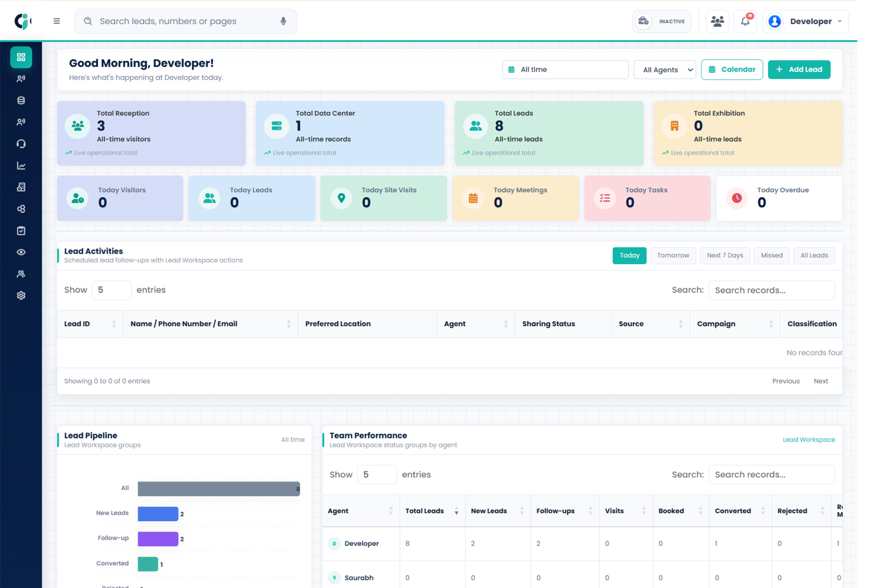Open the All Agents dropdown
The width and height of the screenshot is (870, 588).
665,69
